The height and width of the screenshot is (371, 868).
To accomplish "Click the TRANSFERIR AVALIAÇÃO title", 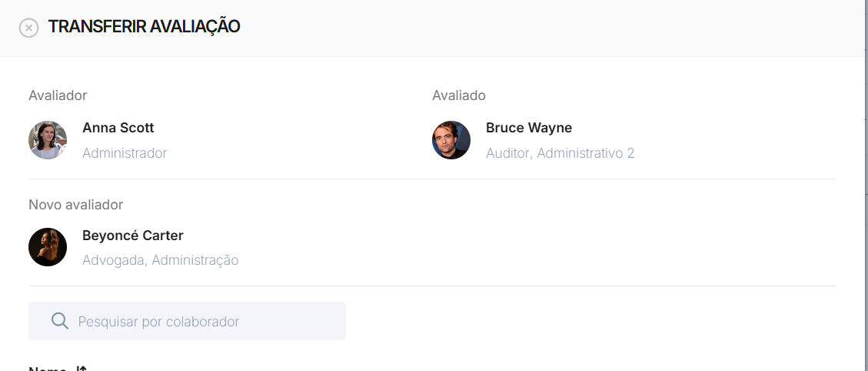I will [144, 27].
